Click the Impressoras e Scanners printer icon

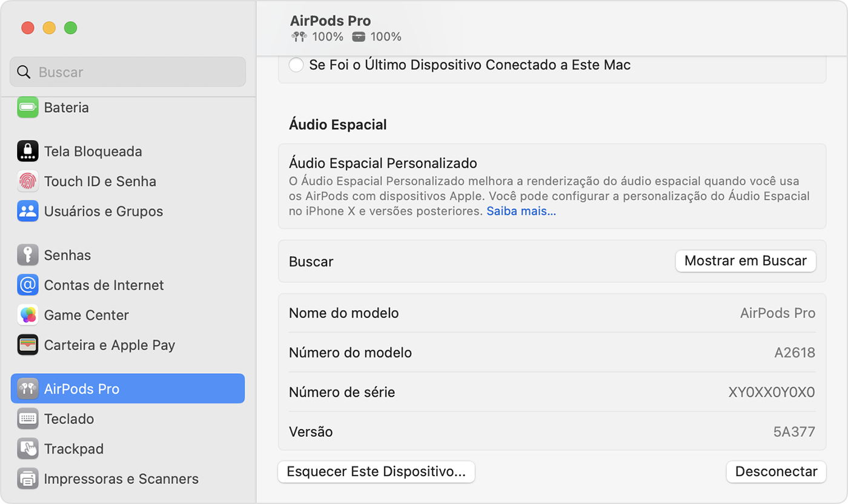(28, 479)
